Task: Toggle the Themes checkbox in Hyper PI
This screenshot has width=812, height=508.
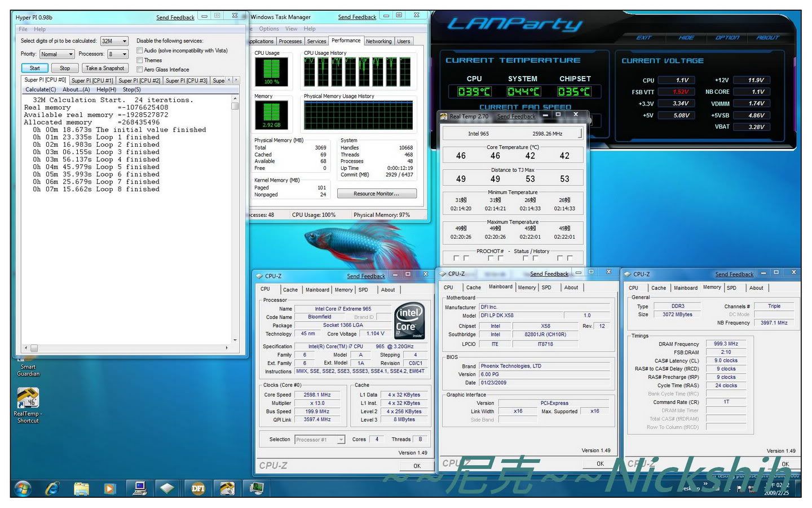Action: pyautogui.click(x=140, y=60)
